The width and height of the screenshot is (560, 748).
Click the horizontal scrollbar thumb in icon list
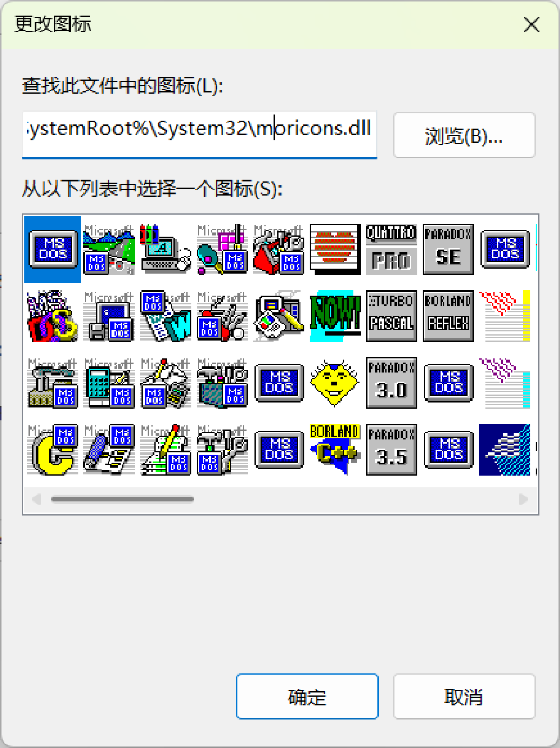(x=122, y=499)
